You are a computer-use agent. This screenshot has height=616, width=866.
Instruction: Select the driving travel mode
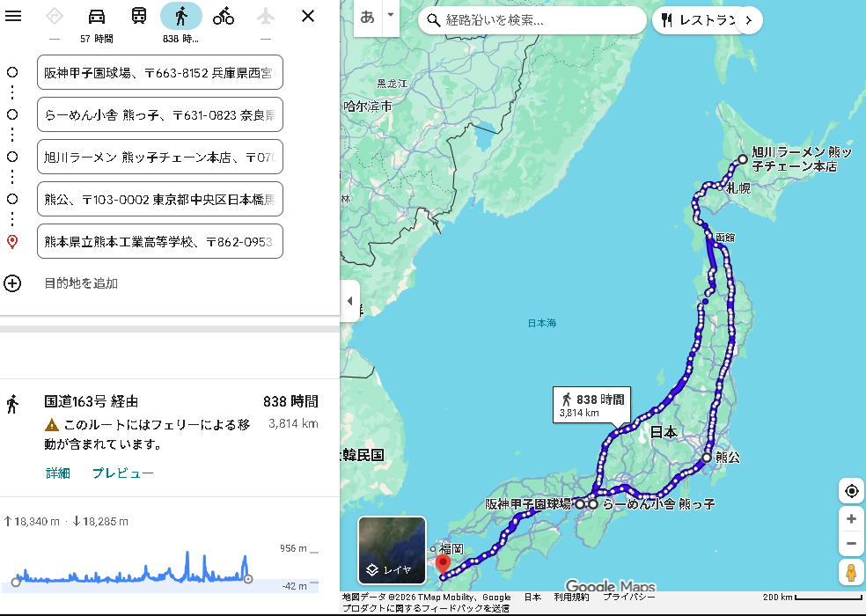coord(97,16)
